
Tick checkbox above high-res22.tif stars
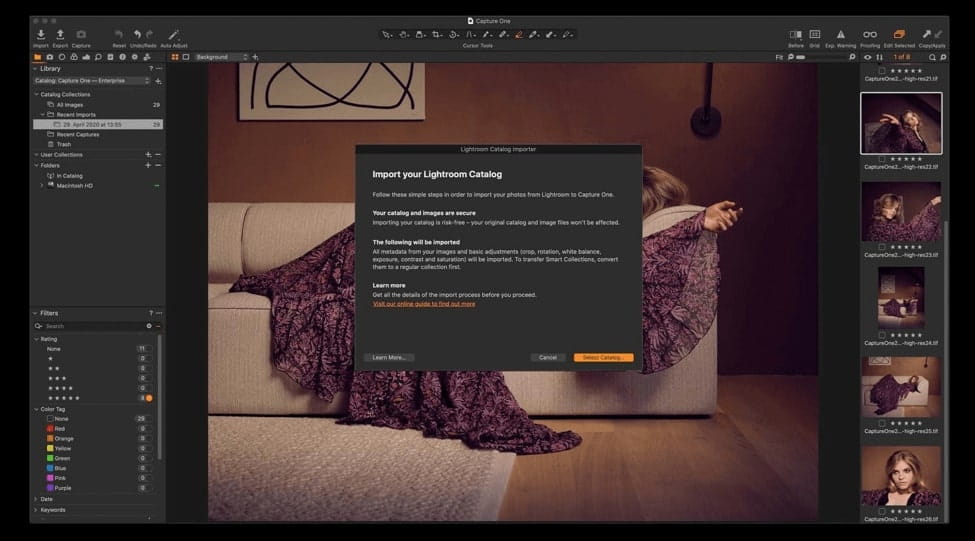[x=882, y=159]
